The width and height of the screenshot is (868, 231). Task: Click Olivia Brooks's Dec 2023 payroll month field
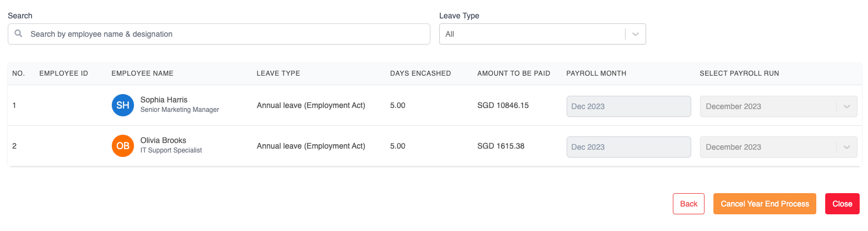pyautogui.click(x=628, y=147)
